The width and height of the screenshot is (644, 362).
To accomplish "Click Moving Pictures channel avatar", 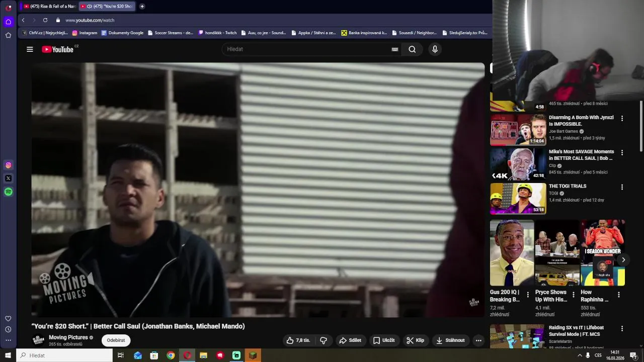I will coord(38,340).
